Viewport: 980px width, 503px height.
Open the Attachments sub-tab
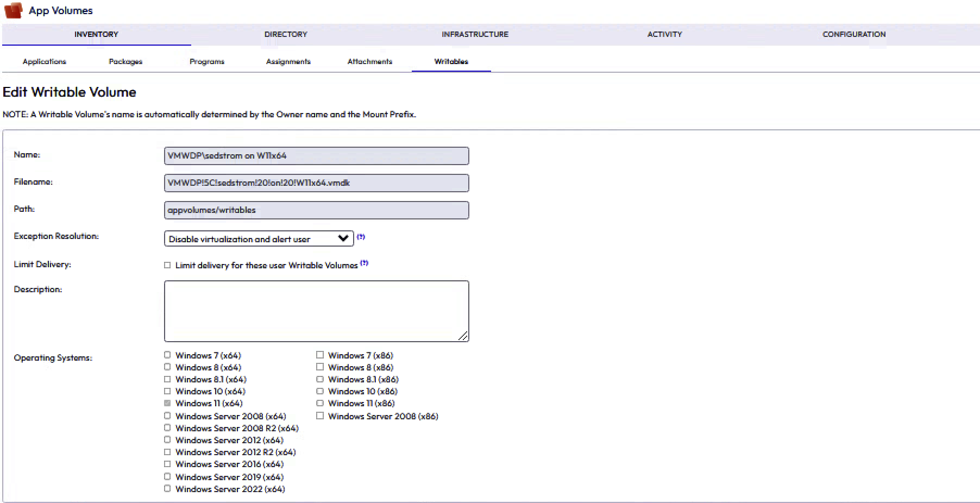[x=369, y=61]
